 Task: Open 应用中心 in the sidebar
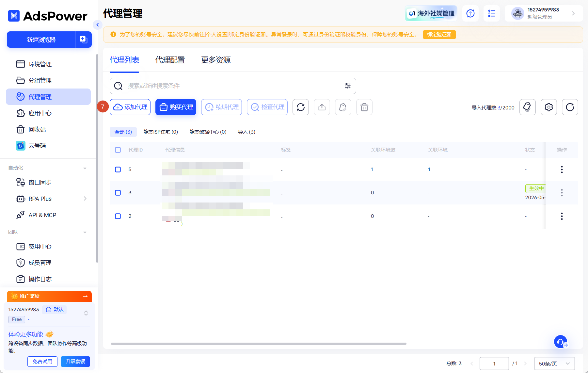48,113
